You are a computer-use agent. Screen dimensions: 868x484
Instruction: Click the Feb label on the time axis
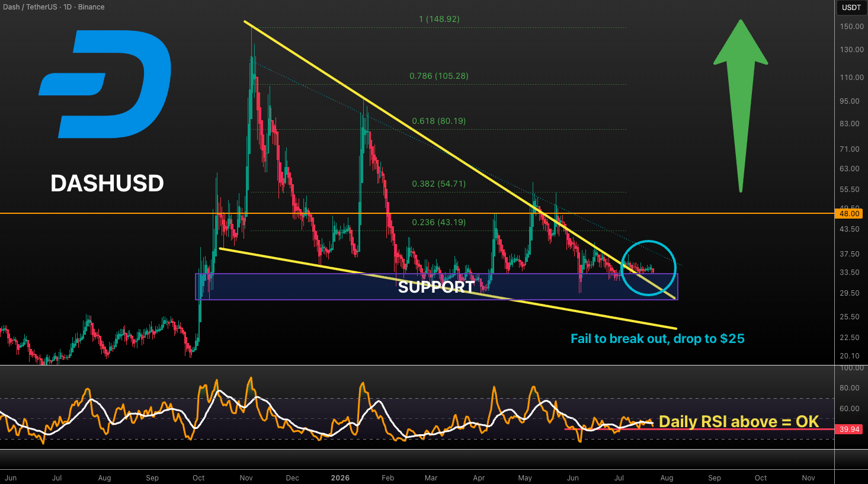coord(387,478)
